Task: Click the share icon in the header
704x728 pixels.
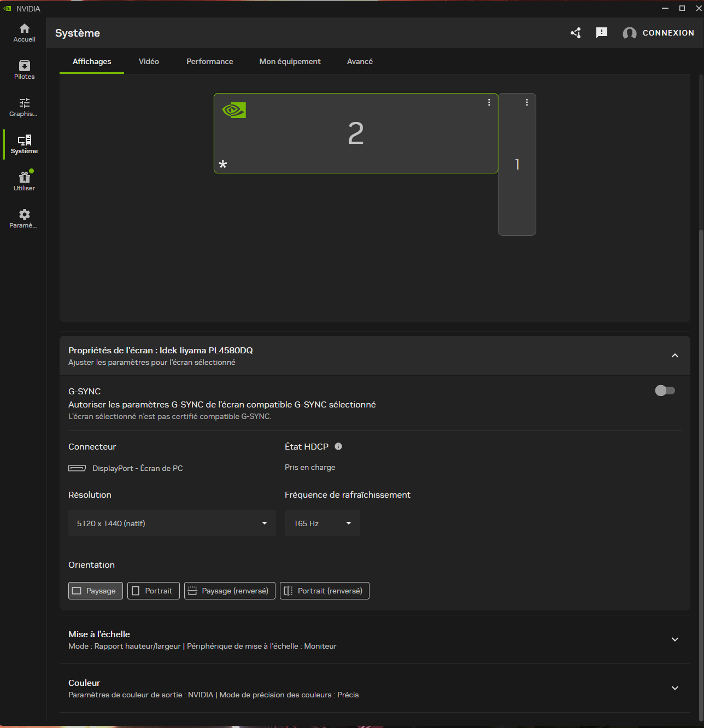Action: pyautogui.click(x=575, y=33)
